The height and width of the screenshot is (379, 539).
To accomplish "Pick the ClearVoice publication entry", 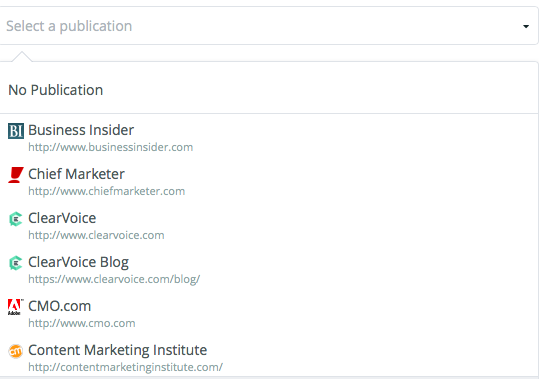I will click(x=269, y=225).
